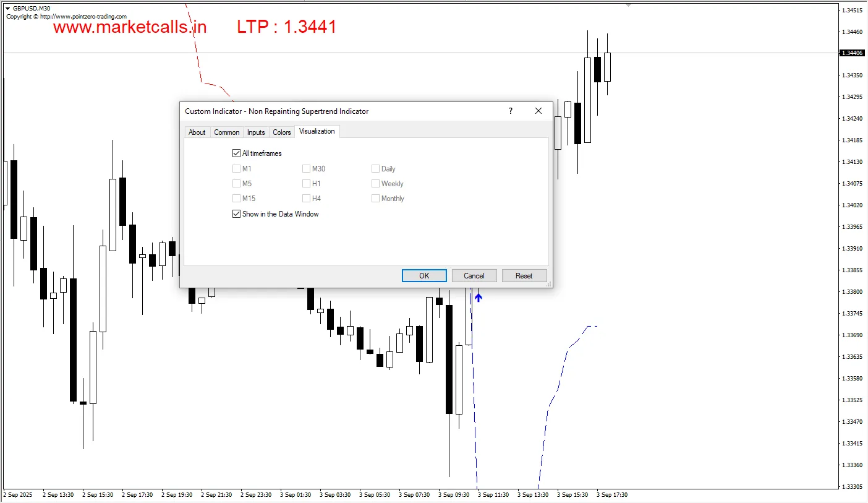Click the dialog resize grip corner

549,285
